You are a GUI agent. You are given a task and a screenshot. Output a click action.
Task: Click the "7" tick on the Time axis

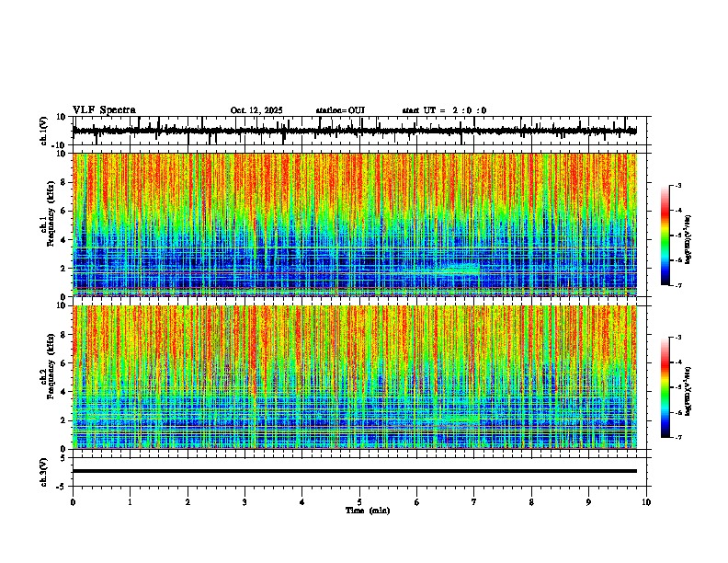474,502
